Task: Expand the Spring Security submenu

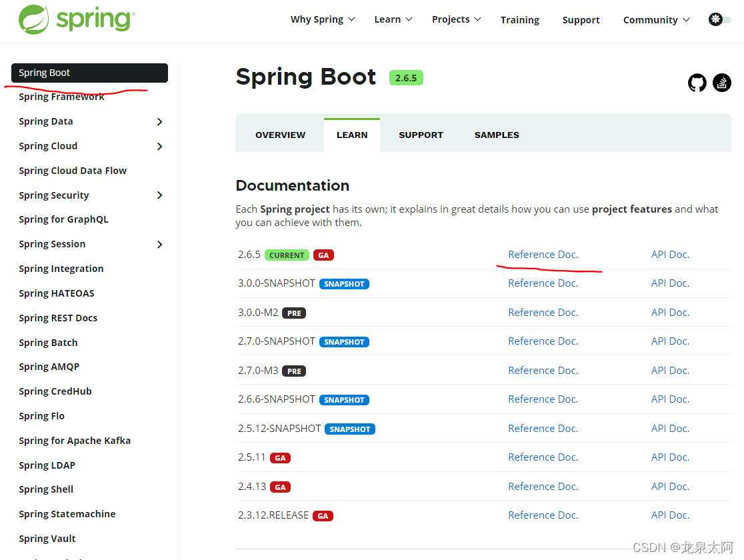Action: click(x=159, y=195)
